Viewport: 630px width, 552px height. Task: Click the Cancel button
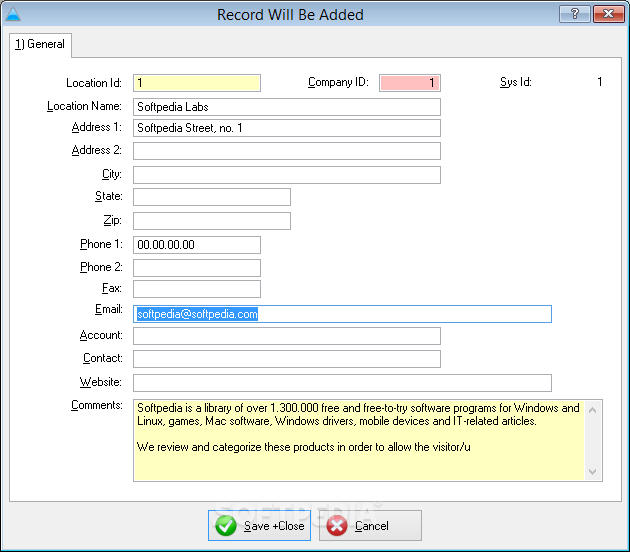(370, 525)
